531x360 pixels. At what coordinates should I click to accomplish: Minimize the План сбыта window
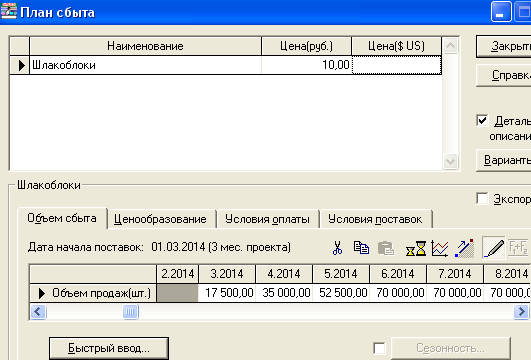point(501,12)
